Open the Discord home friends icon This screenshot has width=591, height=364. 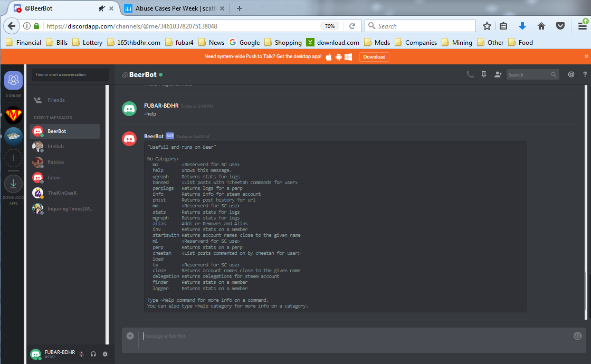pos(13,80)
